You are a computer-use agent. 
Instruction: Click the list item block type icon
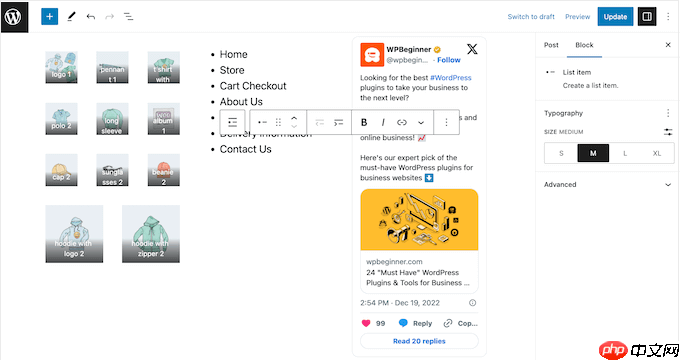coord(262,122)
